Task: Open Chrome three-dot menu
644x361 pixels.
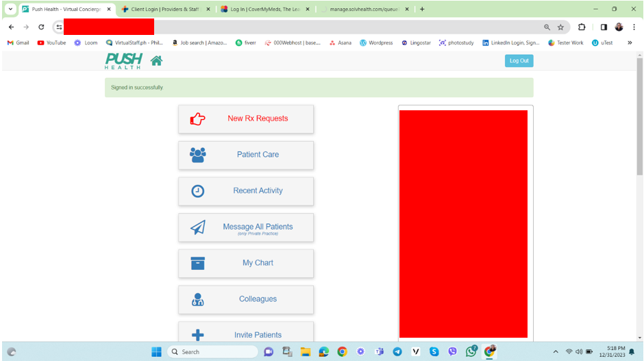Action: click(634, 27)
